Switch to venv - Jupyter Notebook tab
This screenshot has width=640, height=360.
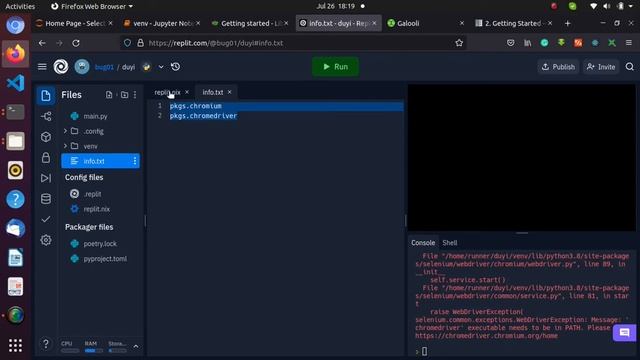(x=162, y=23)
